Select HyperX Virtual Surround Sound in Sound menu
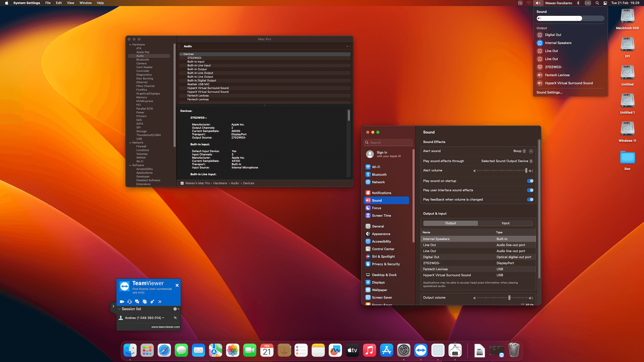This screenshot has height=362, width=644. click(x=570, y=83)
